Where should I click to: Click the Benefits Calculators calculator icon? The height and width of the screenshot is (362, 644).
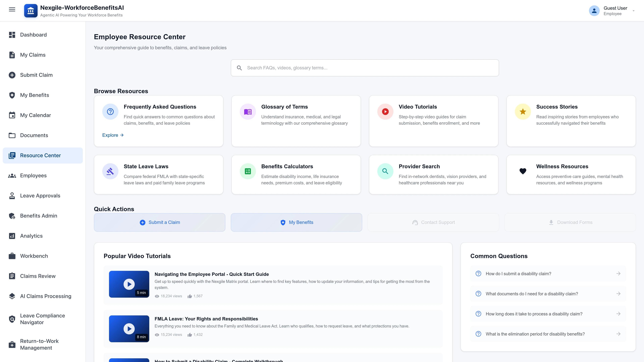248,171
